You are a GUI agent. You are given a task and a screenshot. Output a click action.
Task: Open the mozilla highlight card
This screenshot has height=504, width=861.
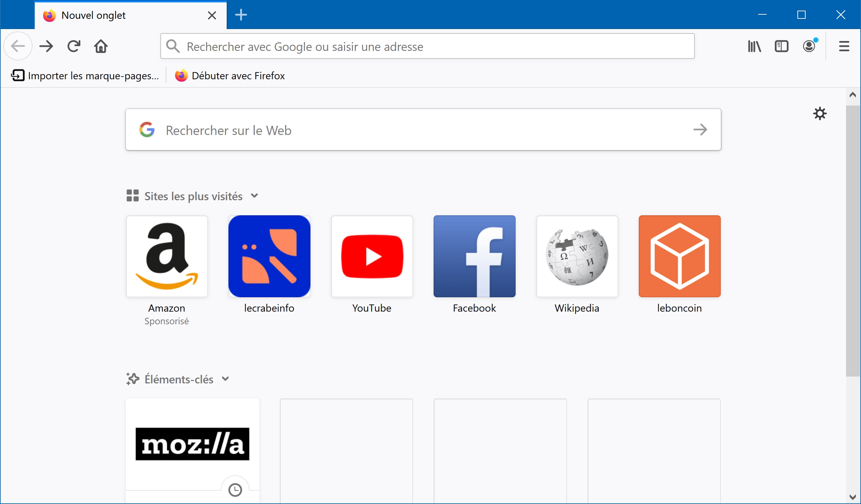coord(193,451)
